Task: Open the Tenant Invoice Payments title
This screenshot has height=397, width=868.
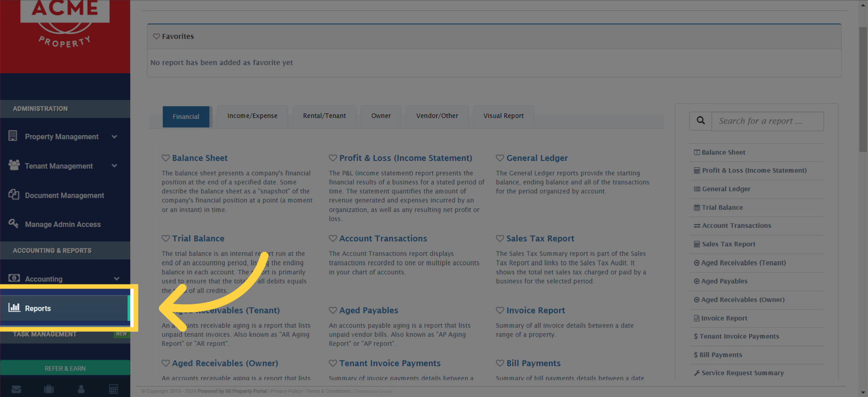Action: click(x=390, y=363)
